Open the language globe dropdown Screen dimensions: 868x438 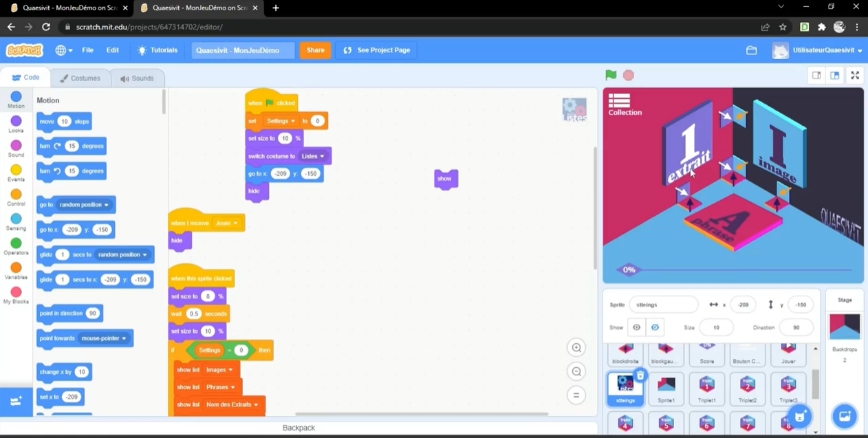(64, 50)
